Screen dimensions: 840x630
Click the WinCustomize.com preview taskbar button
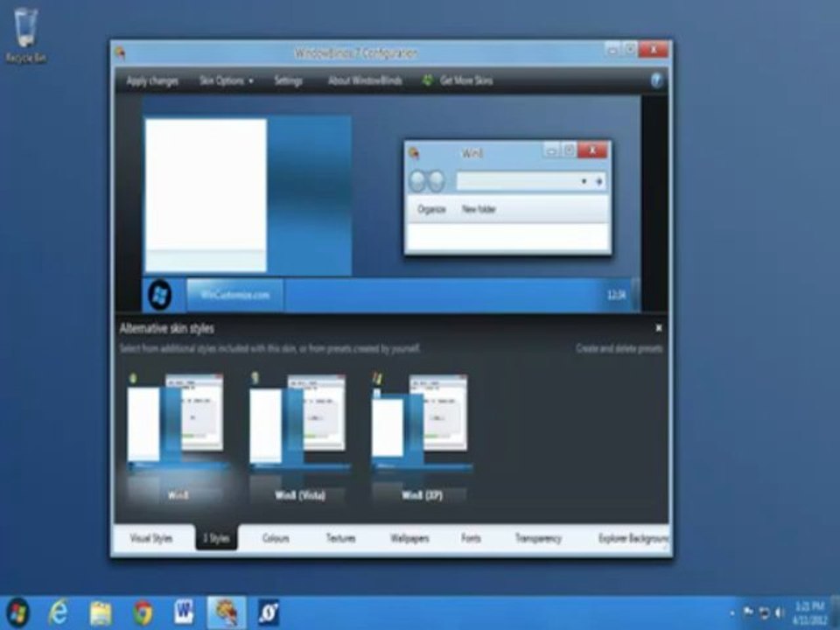(x=234, y=295)
